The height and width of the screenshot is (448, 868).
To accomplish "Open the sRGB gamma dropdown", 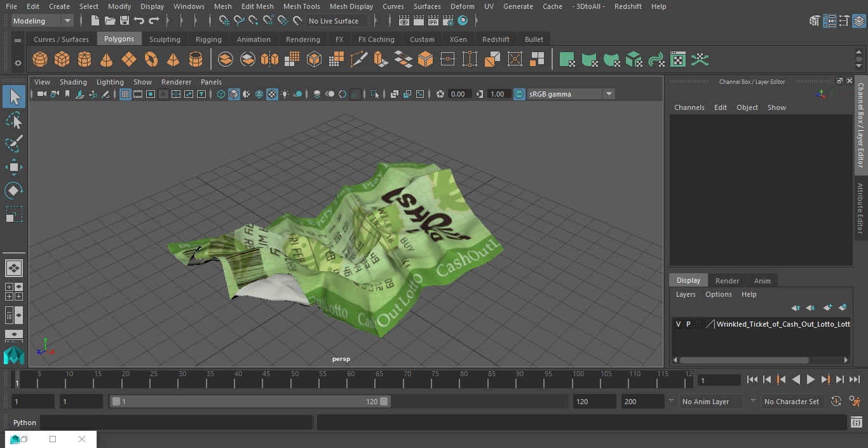I will (571, 94).
